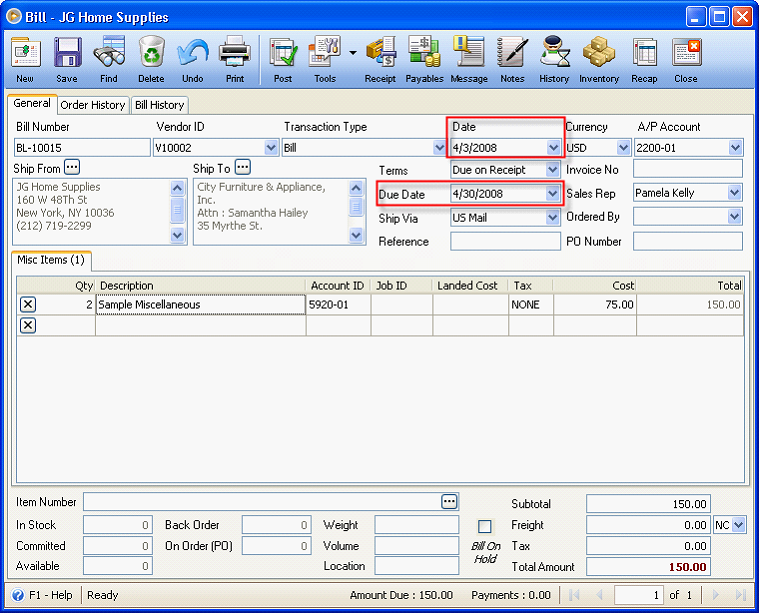Print the bill using printer icon

point(235,52)
